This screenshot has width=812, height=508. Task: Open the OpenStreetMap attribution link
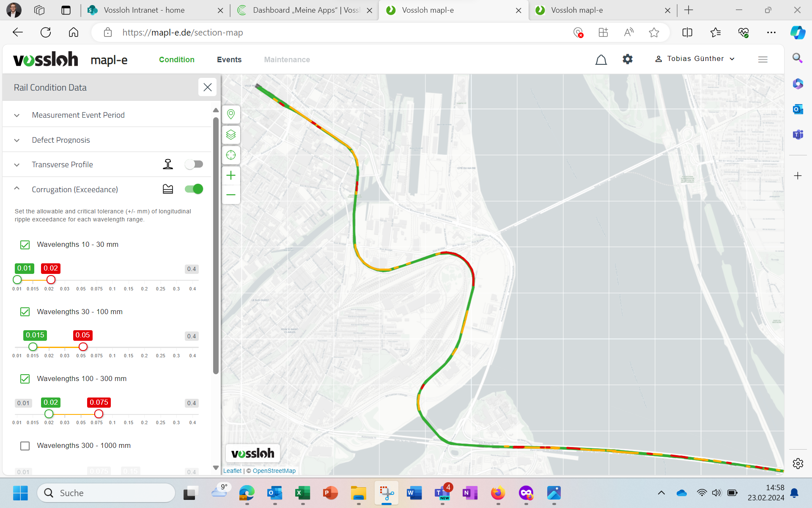coord(274,471)
